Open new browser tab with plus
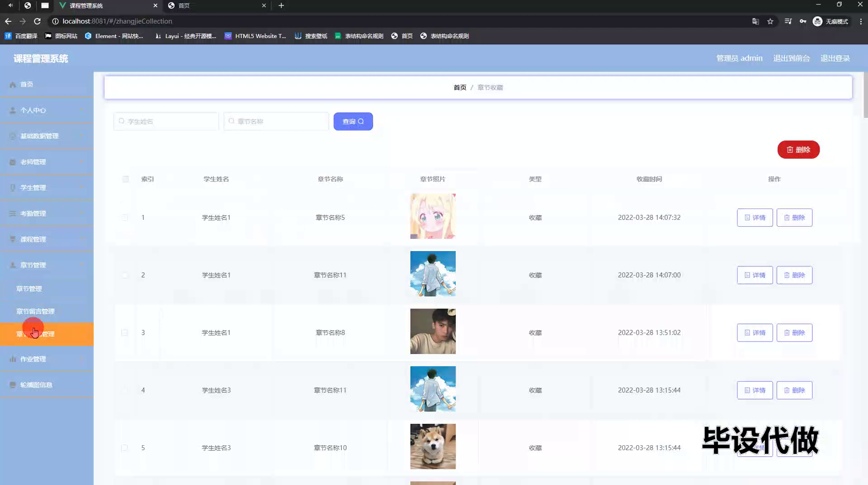 click(281, 5)
